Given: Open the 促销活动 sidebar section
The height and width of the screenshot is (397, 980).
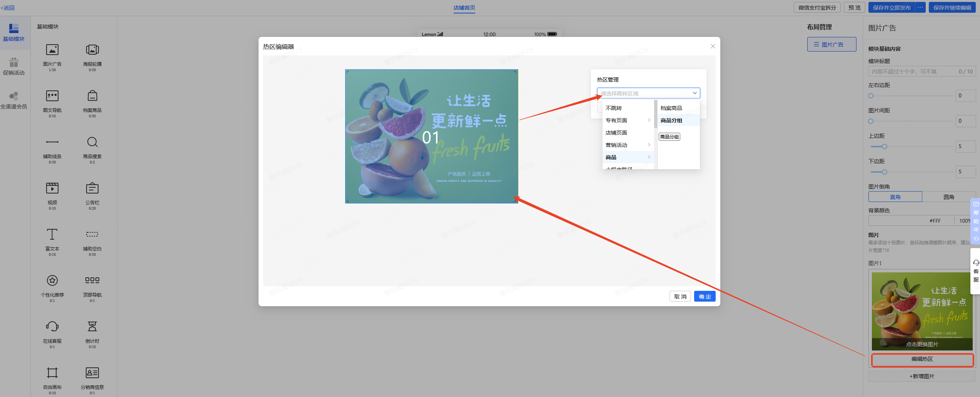Looking at the screenshot, I should (14, 67).
